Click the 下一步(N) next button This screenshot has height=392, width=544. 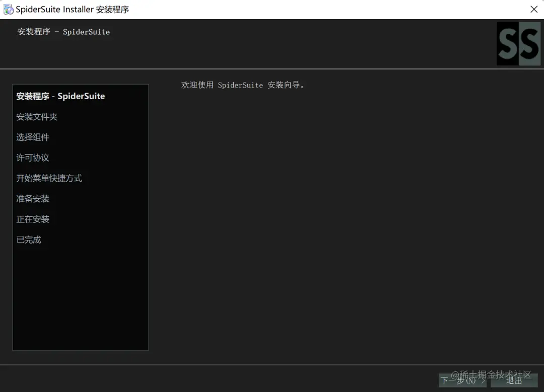[x=462, y=380]
